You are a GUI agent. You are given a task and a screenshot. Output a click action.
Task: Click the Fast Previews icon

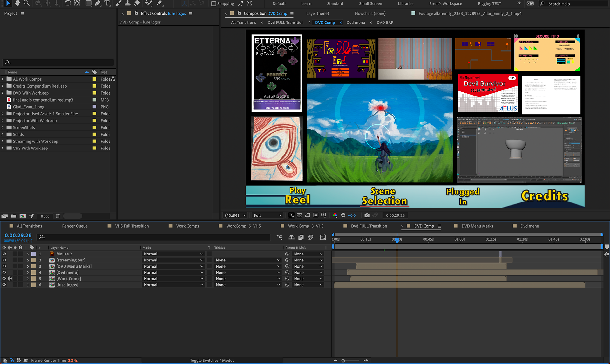click(291, 215)
